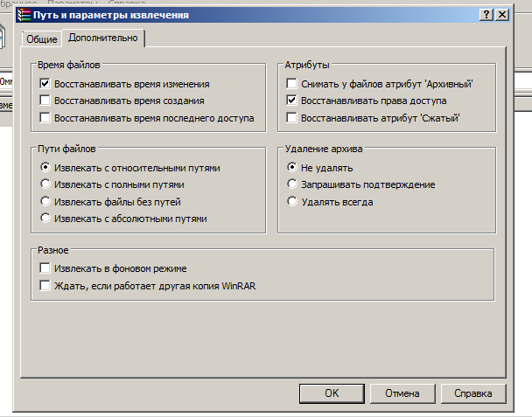Enable Восстанавливать атрибут 'Сжатый'

pos(292,117)
